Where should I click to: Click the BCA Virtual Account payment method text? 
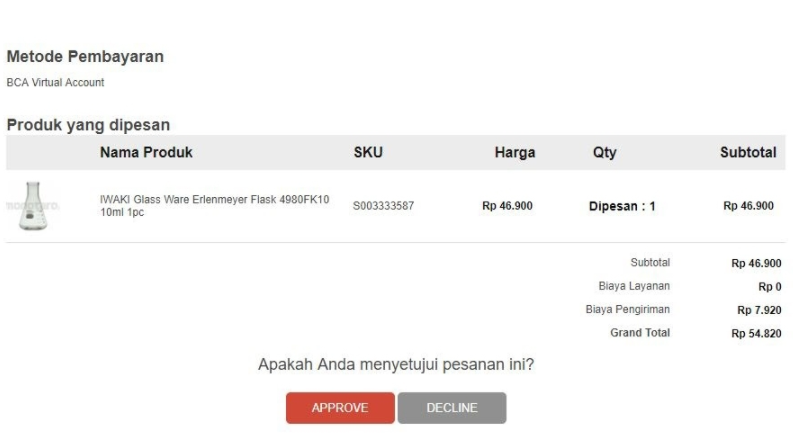pos(55,82)
